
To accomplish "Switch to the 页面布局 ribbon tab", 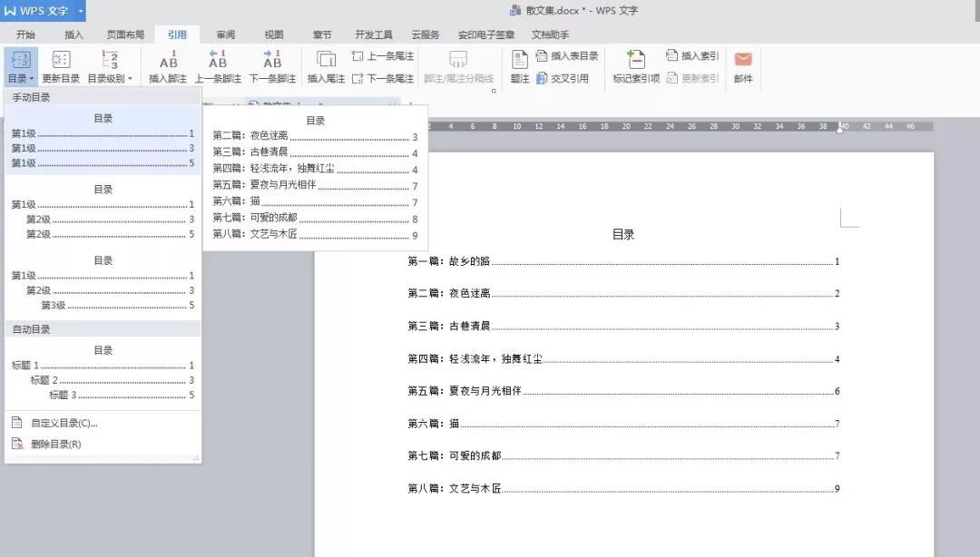I will pyautogui.click(x=124, y=34).
